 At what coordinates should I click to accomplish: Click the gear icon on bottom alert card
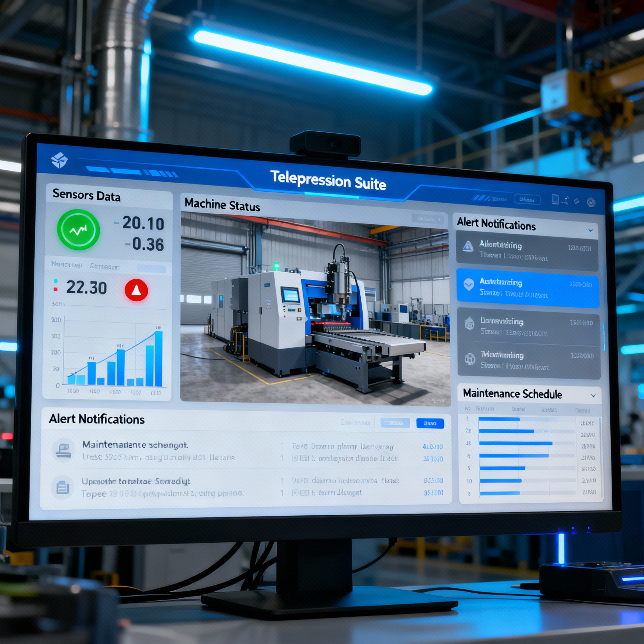tap(470, 359)
